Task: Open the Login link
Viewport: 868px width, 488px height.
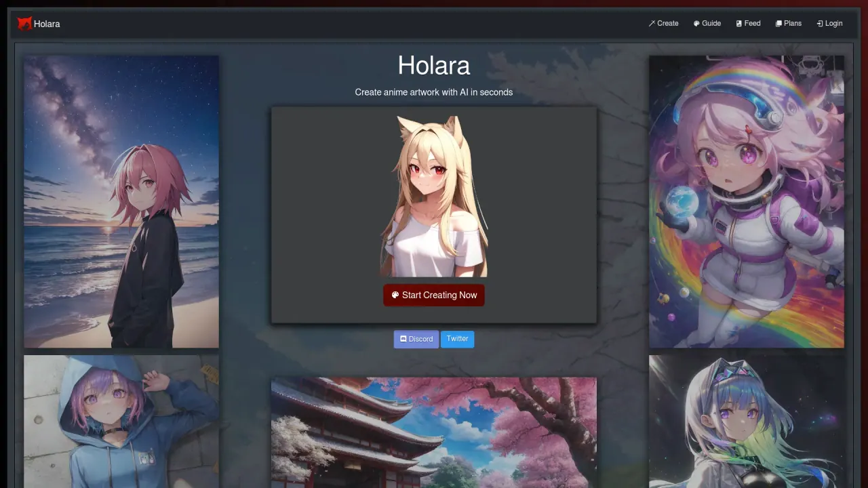Action: (829, 23)
